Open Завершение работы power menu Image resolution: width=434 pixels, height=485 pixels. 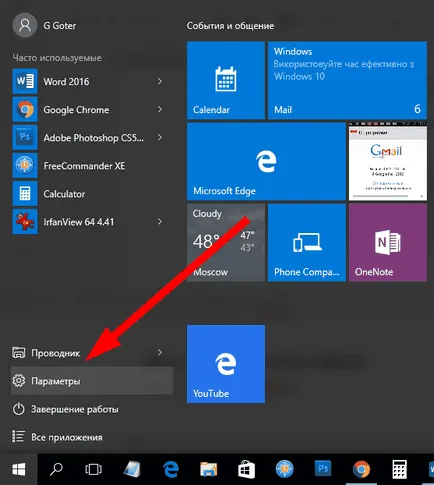click(92, 409)
